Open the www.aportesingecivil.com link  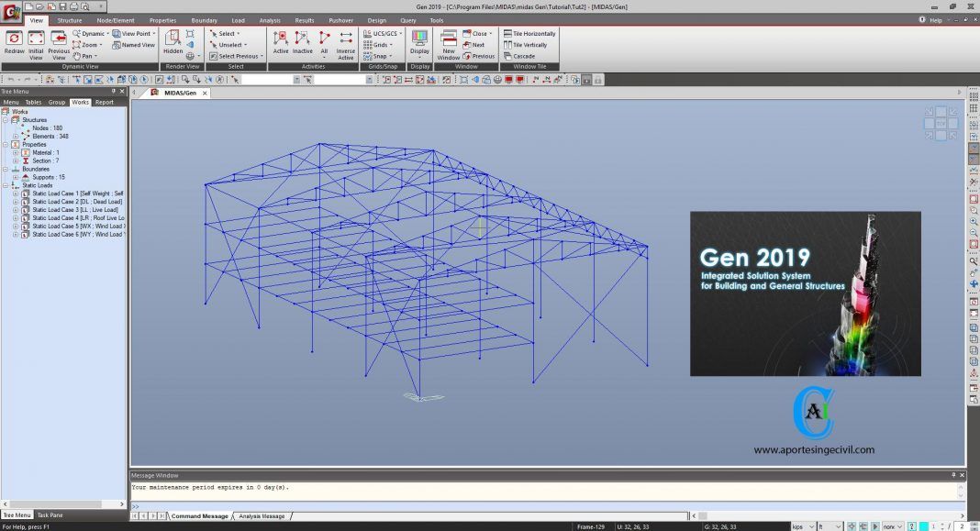pos(815,449)
